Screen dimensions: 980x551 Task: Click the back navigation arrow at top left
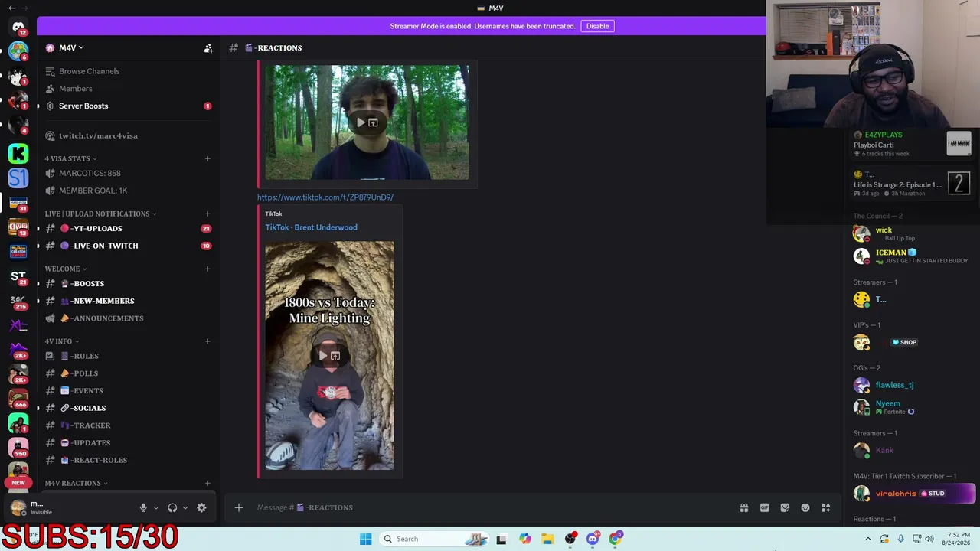[x=11, y=8]
